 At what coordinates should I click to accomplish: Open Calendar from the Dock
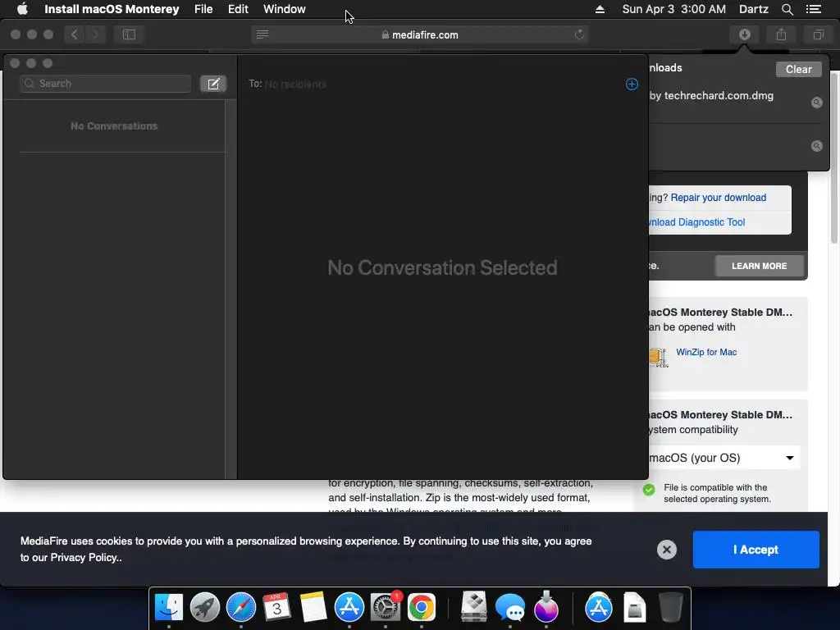[x=277, y=607]
